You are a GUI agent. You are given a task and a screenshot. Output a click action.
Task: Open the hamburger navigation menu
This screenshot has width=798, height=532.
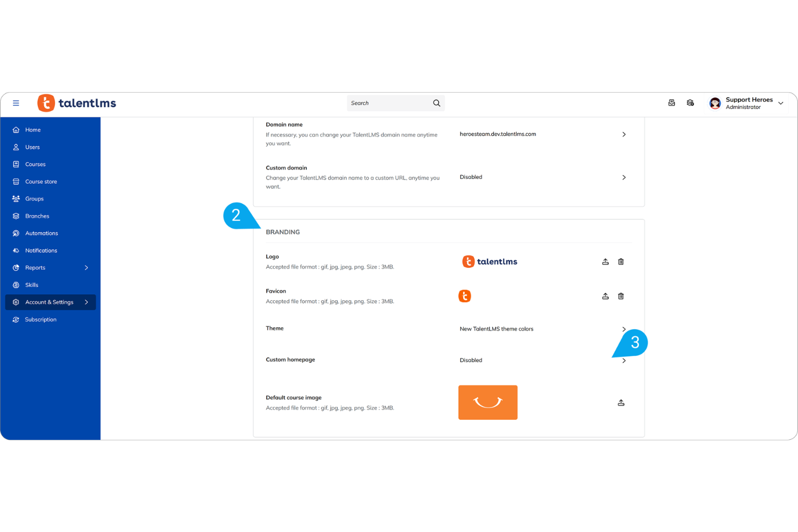[x=16, y=103]
